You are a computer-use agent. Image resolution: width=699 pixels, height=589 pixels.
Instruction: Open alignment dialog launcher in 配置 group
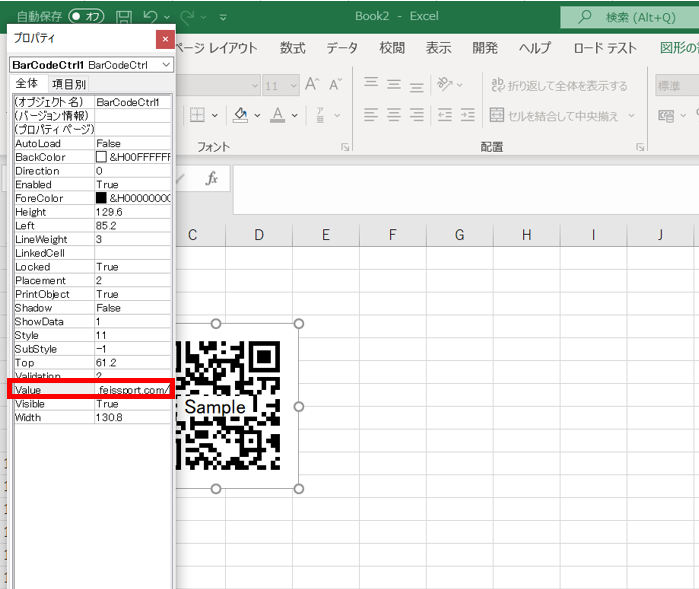pos(640,147)
